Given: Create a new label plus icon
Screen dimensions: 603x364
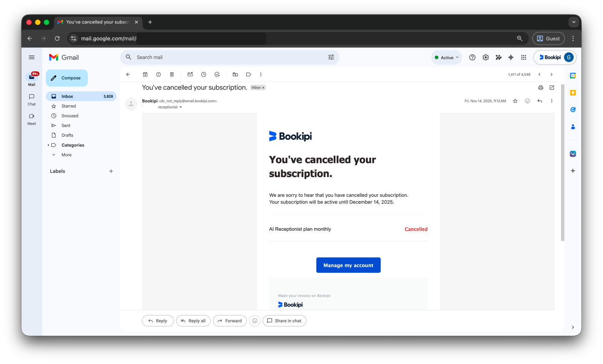Looking at the screenshot, I should coord(111,171).
